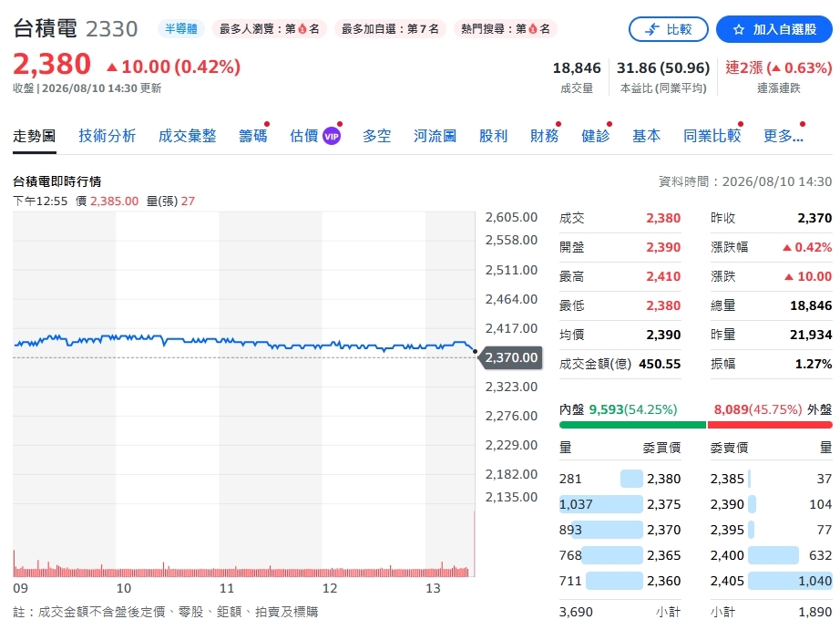Switch to the 多空 tab
Screen dimensions: 840x630
coord(376,136)
